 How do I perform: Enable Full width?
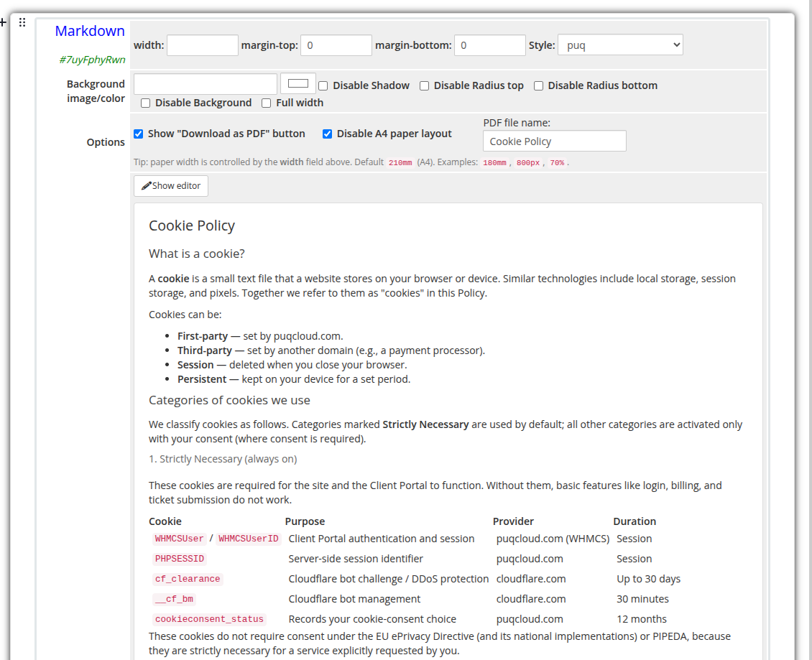[266, 103]
